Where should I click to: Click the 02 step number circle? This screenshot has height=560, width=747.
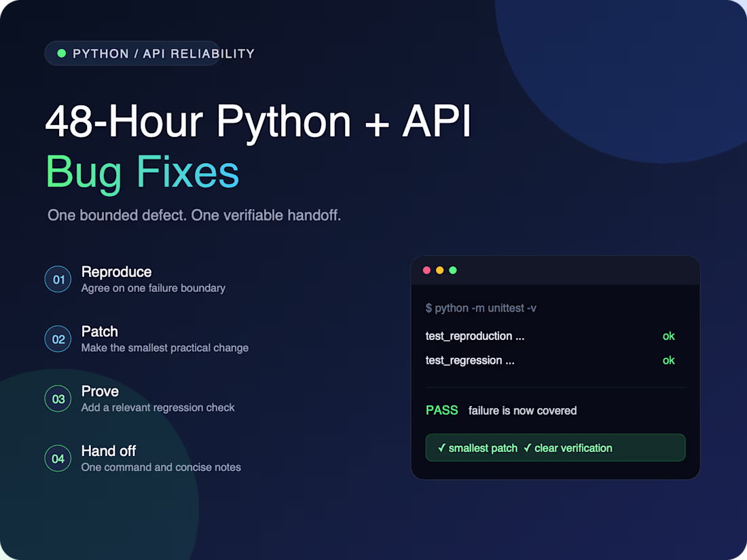point(58,339)
